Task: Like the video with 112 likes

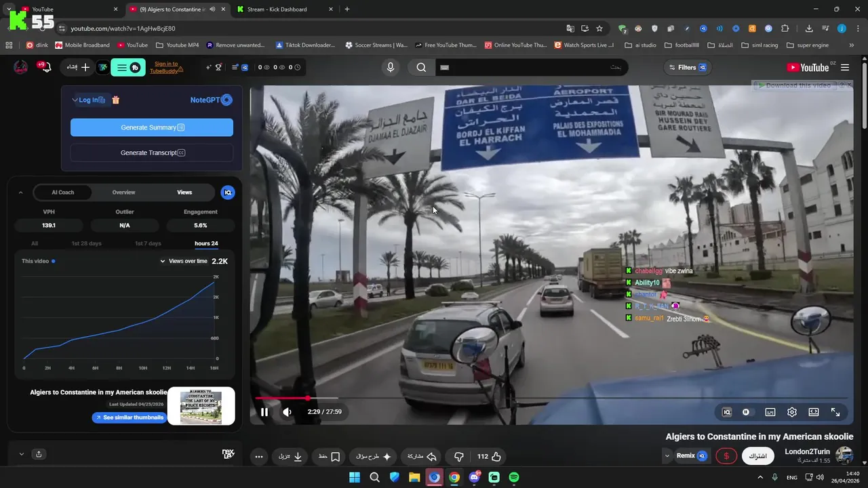Action: [x=489, y=457]
